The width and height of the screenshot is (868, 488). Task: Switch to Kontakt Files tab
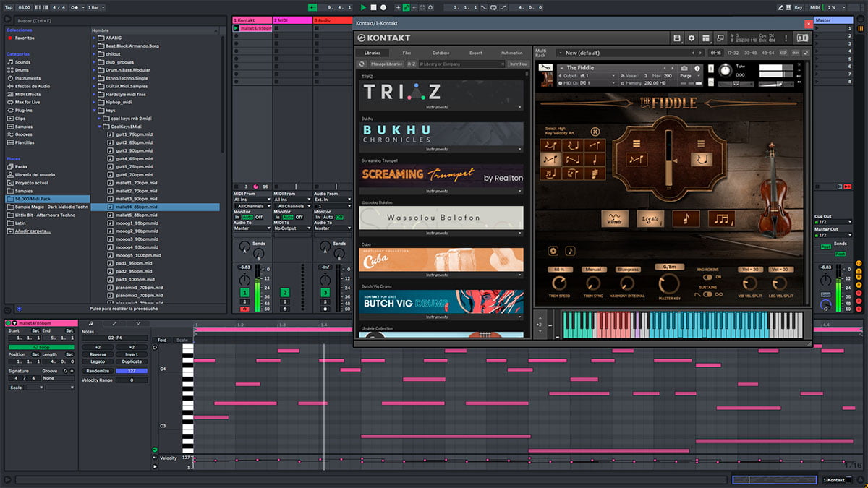(407, 53)
